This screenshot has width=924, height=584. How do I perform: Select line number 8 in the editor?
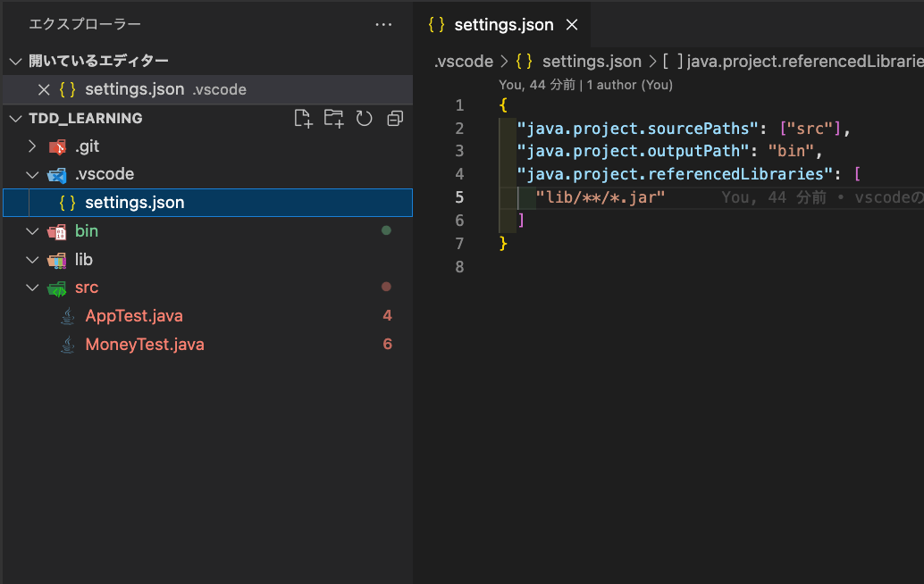point(459,266)
